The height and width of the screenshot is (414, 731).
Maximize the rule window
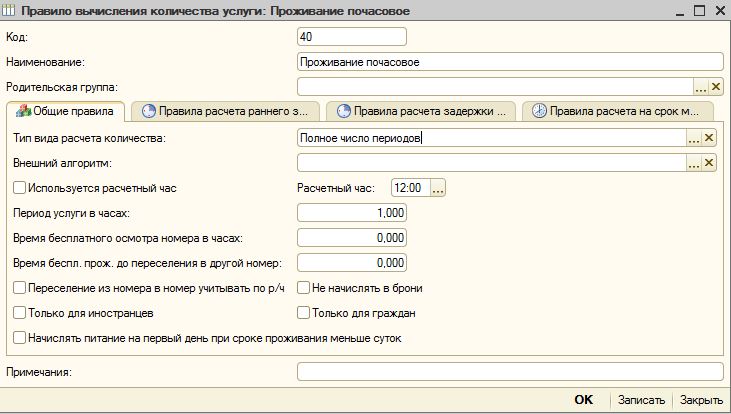pos(699,11)
